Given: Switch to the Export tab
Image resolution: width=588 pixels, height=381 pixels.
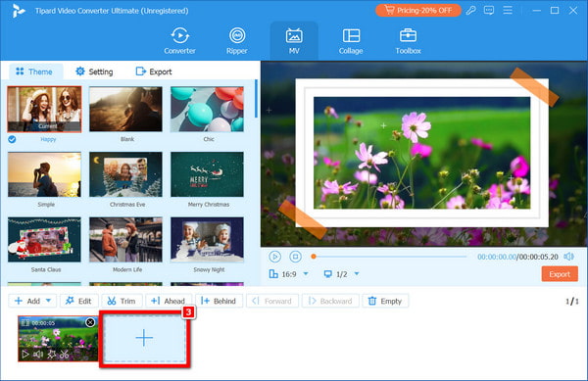Looking at the screenshot, I should (154, 71).
